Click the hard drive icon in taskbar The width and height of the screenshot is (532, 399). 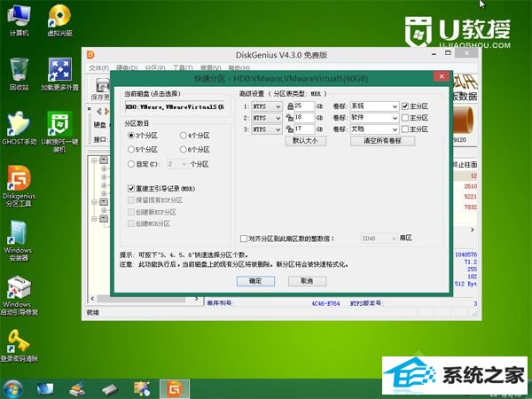click(109, 389)
